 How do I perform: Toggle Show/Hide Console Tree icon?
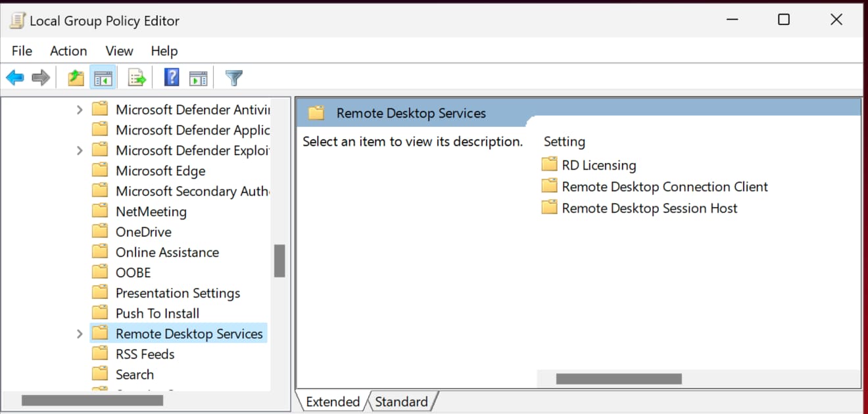point(103,78)
